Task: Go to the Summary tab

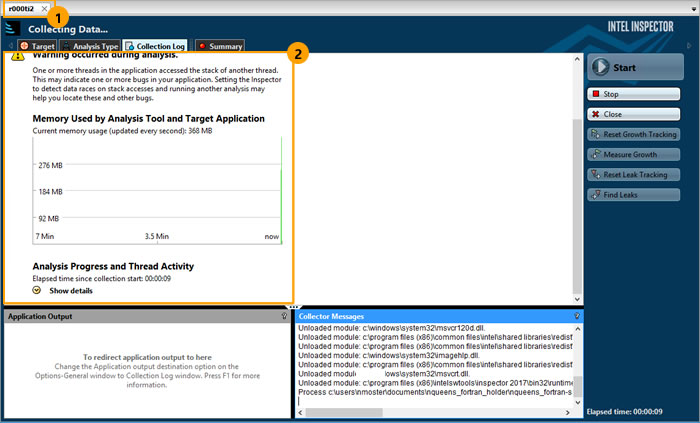Action: pos(220,46)
